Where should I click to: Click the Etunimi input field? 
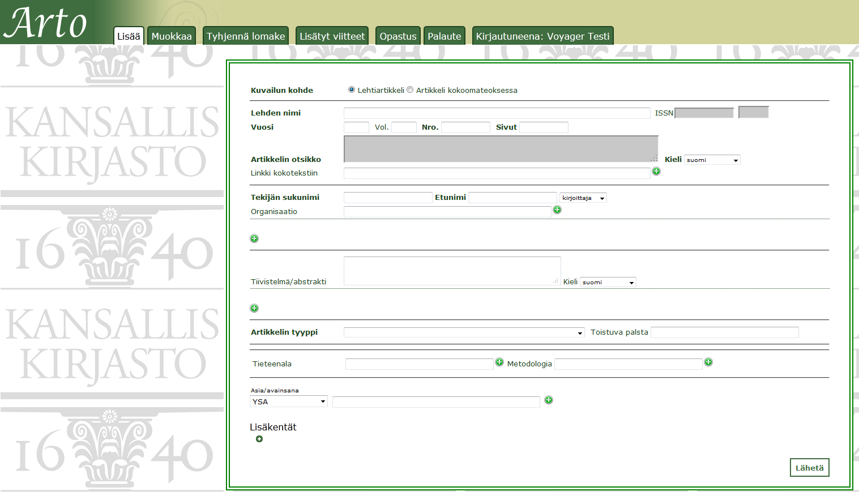(x=512, y=198)
